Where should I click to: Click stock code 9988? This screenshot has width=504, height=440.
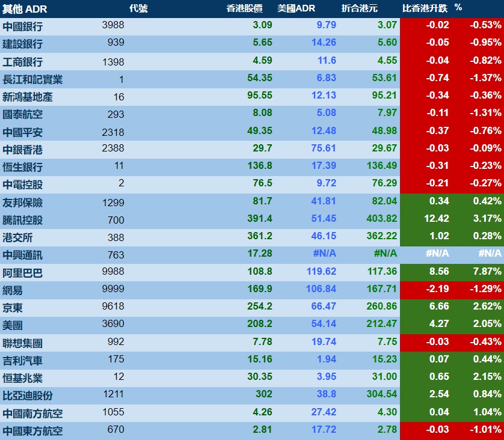tap(113, 271)
